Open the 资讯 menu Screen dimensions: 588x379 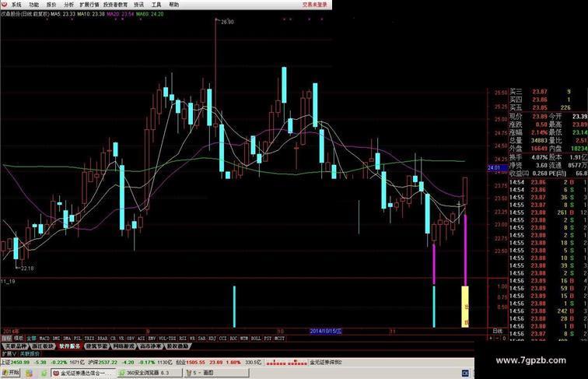139,5
